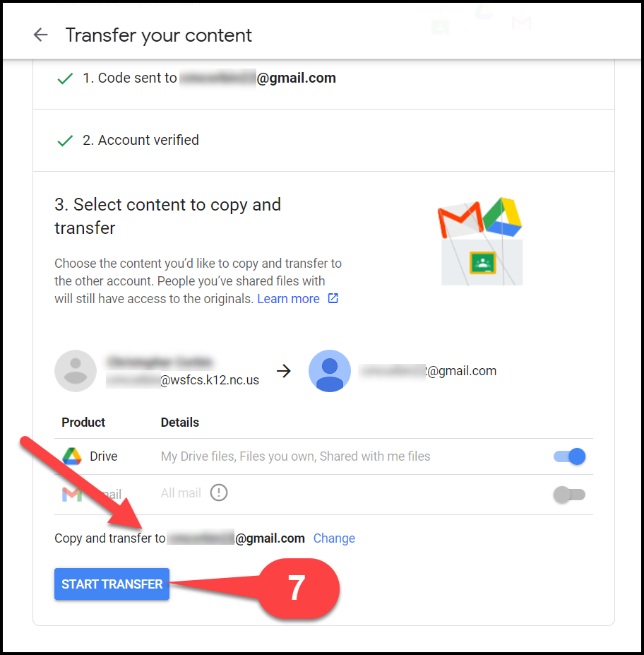
Task: Click the gray source account avatar
Action: tap(76, 371)
